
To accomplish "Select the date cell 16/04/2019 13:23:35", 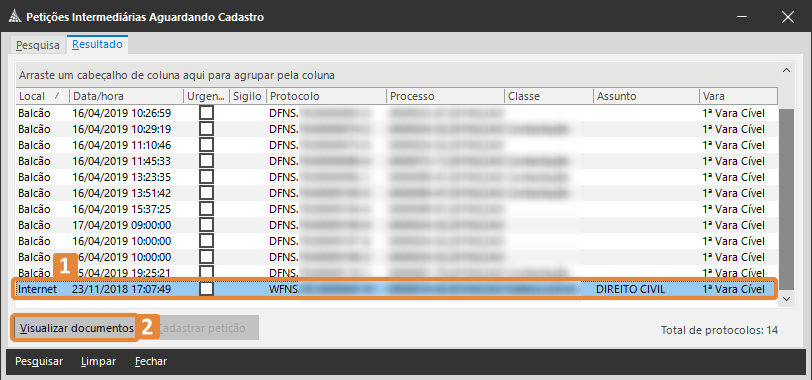I will [x=122, y=177].
